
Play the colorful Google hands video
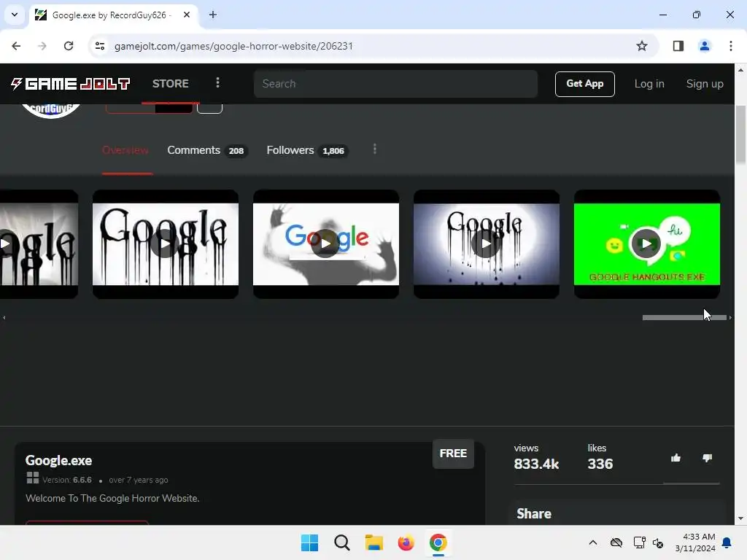point(325,244)
